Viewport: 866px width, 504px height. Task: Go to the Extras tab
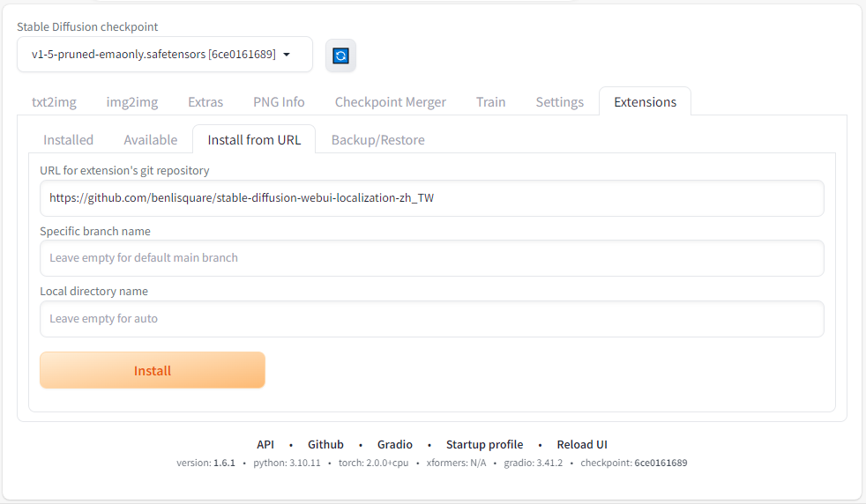(x=205, y=102)
